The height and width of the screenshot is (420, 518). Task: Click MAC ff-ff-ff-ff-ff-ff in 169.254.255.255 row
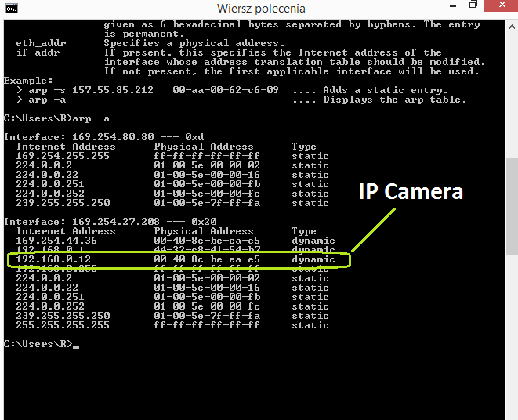206,156
